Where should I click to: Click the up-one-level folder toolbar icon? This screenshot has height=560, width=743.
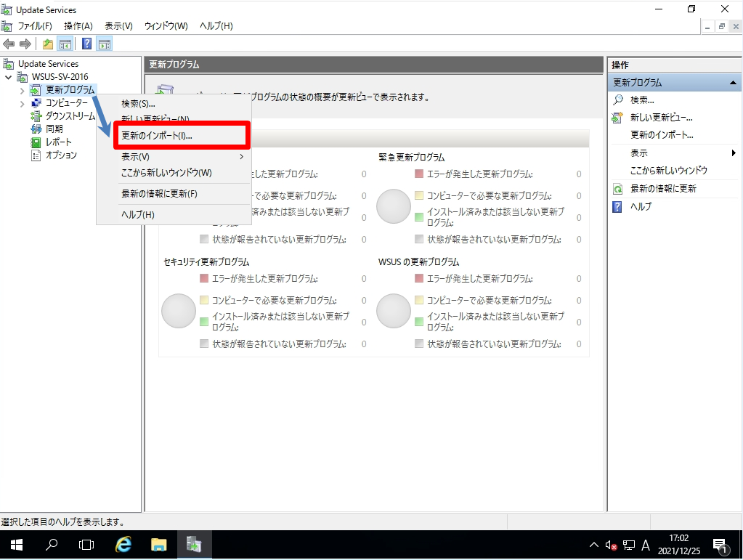click(x=48, y=44)
